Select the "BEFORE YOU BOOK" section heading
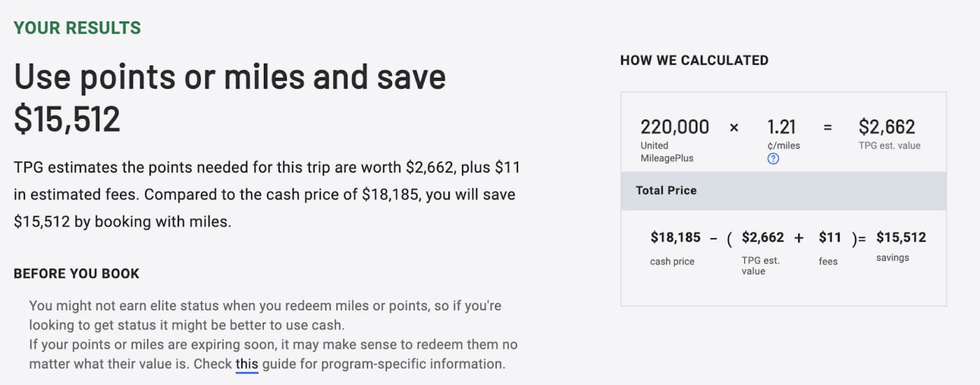The width and height of the screenshot is (980, 385). pos(77,274)
